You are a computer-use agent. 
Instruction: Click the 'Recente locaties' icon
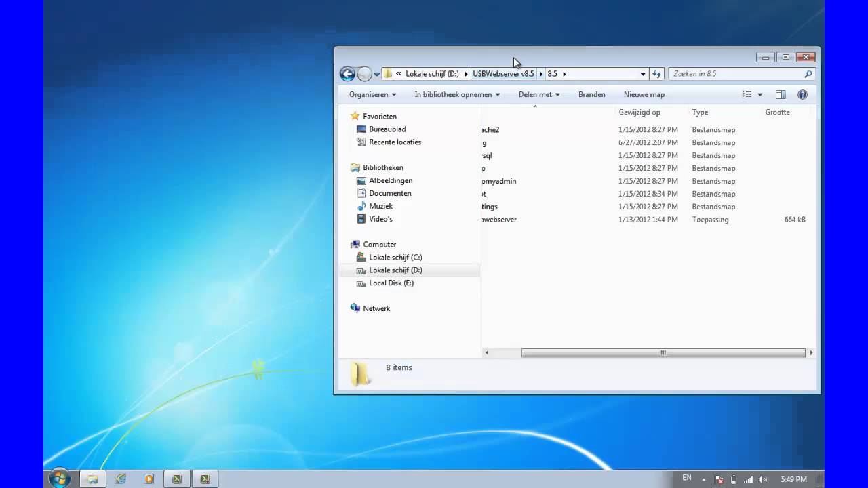pos(361,142)
